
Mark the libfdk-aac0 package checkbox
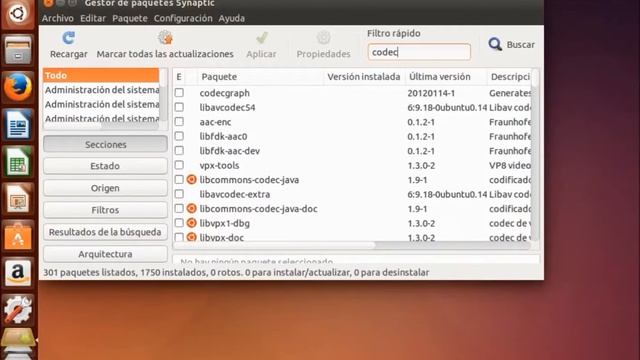click(x=179, y=136)
